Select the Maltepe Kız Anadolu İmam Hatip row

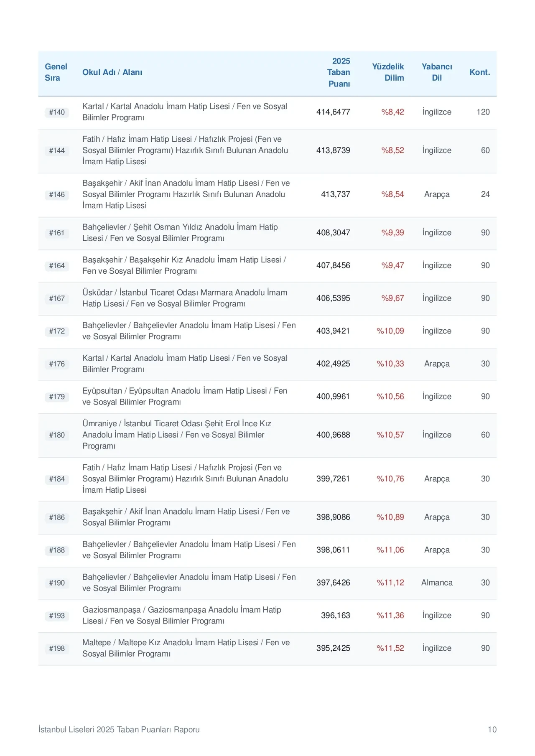pos(267,648)
